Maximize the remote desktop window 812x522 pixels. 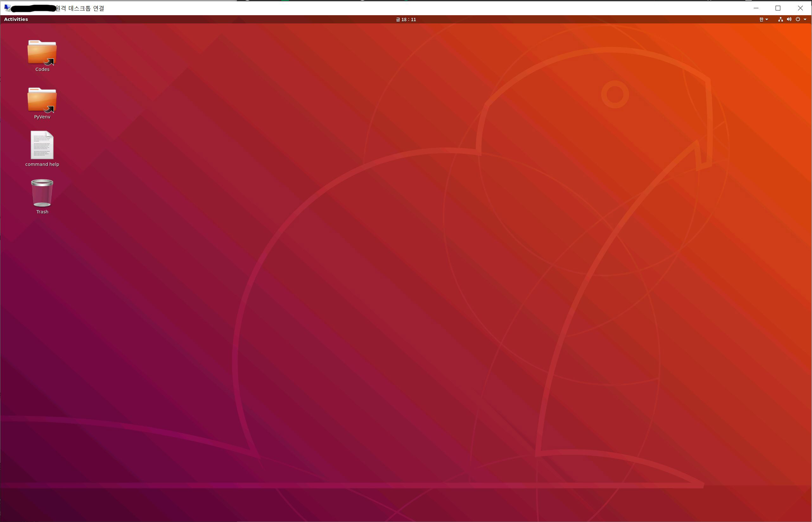pyautogui.click(x=778, y=8)
